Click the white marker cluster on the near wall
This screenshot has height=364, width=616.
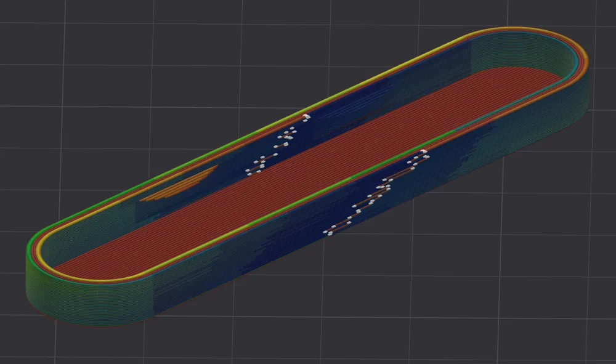[x=376, y=194]
